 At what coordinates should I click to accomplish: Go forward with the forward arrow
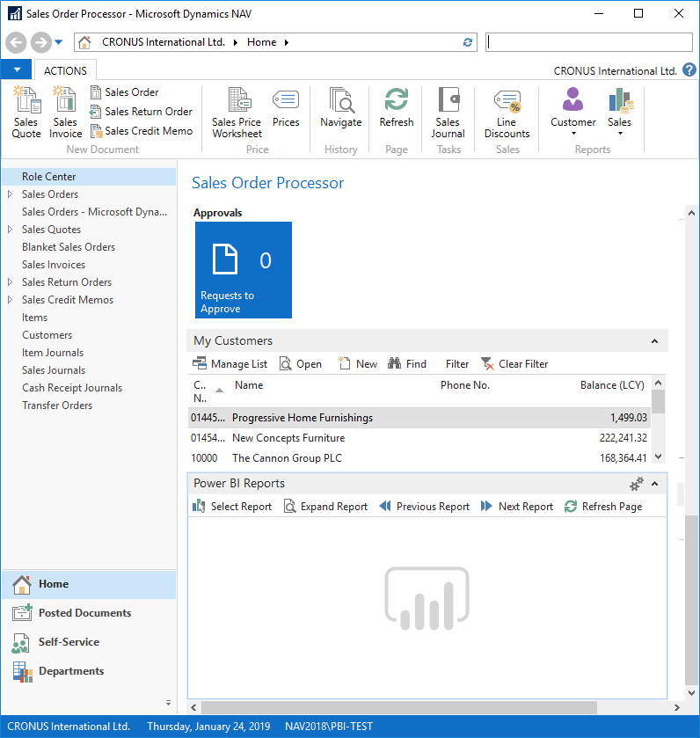(x=41, y=42)
